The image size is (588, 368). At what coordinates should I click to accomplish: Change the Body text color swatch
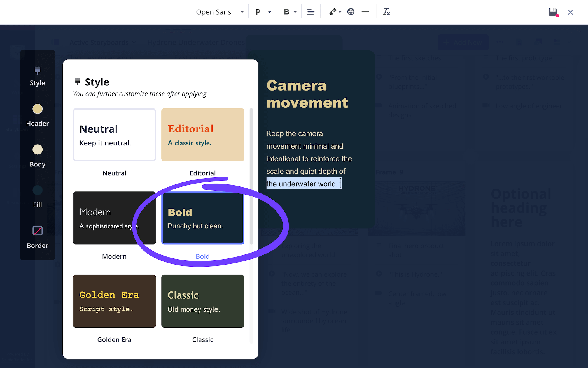point(37,149)
